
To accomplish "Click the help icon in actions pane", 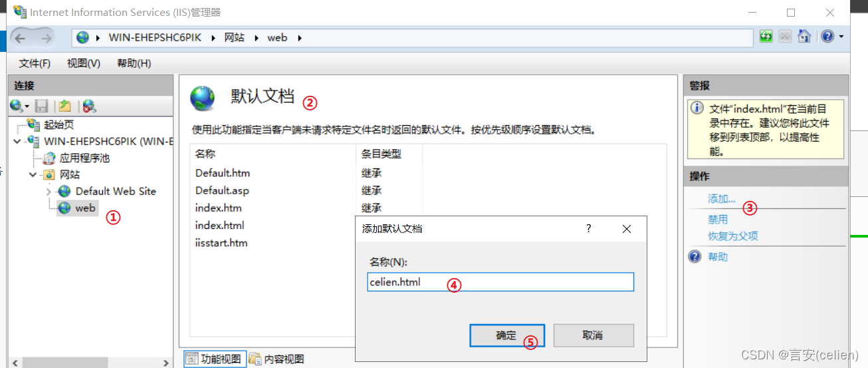I will tap(695, 257).
